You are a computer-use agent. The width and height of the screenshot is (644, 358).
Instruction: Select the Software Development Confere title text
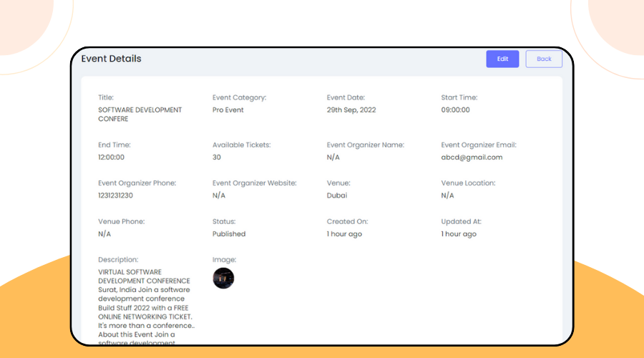coord(140,115)
